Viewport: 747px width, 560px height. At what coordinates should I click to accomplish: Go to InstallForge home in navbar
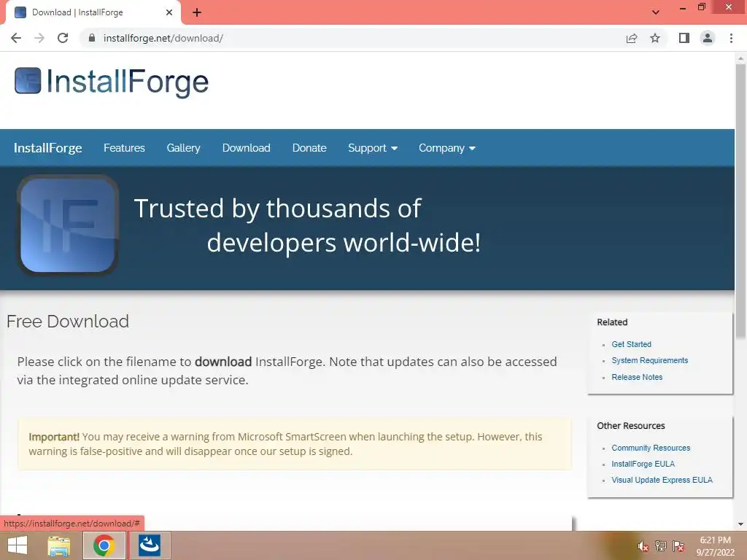pyautogui.click(x=47, y=148)
